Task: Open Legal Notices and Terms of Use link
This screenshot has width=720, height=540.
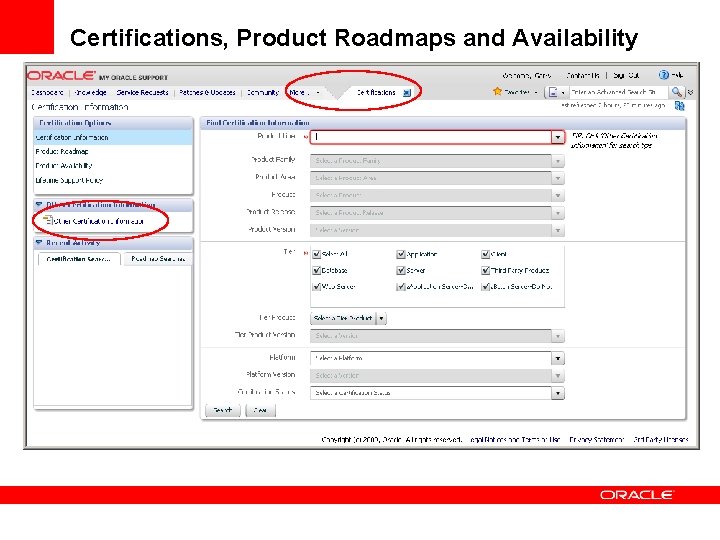Action: pyautogui.click(x=515, y=439)
